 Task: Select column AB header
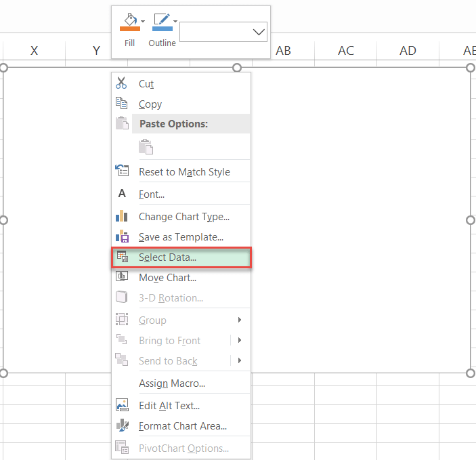point(283,50)
